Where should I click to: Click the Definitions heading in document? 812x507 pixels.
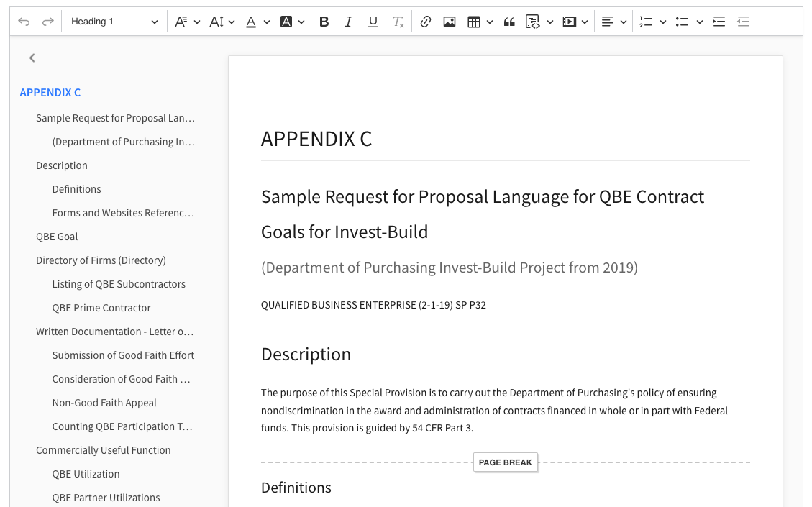tap(296, 488)
